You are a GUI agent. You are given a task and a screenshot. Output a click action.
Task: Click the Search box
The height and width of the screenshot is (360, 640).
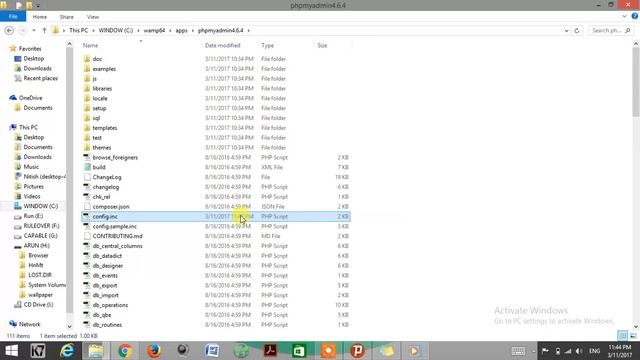[611, 31]
